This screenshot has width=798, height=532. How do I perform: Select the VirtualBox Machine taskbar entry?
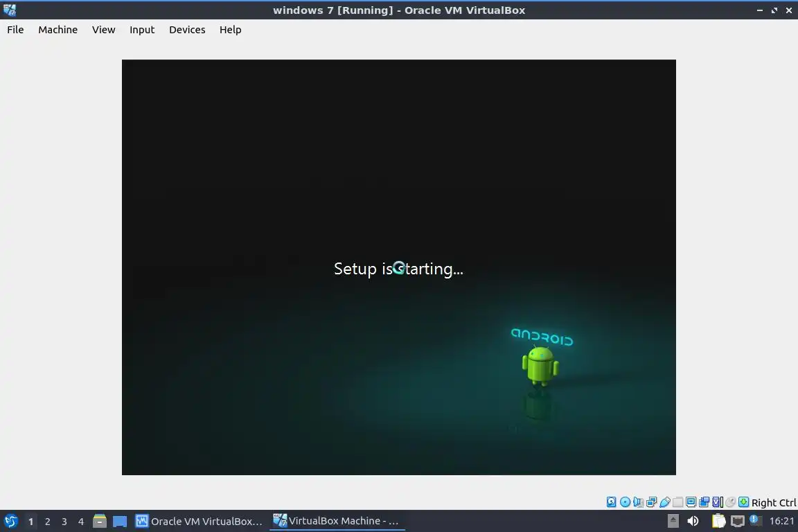(x=337, y=521)
